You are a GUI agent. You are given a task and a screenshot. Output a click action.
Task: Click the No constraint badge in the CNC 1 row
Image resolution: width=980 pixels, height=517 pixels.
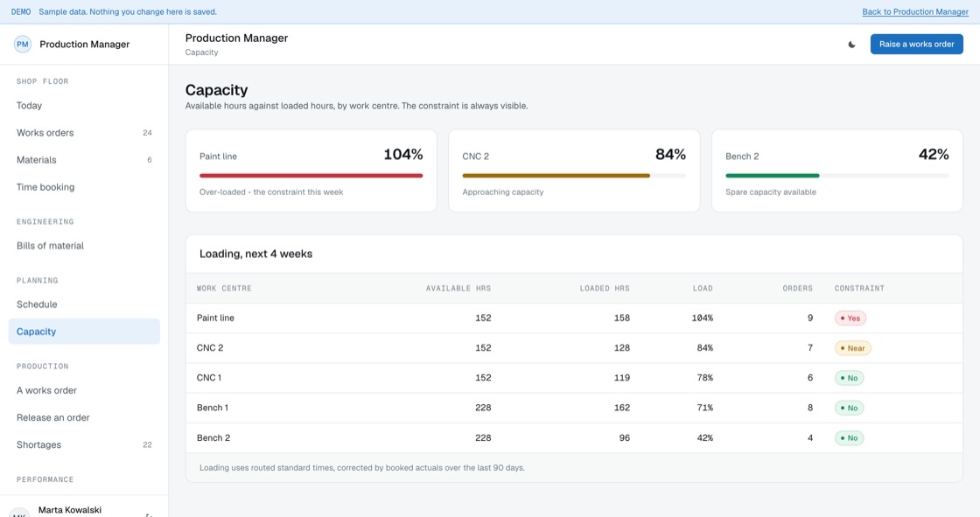(x=850, y=378)
